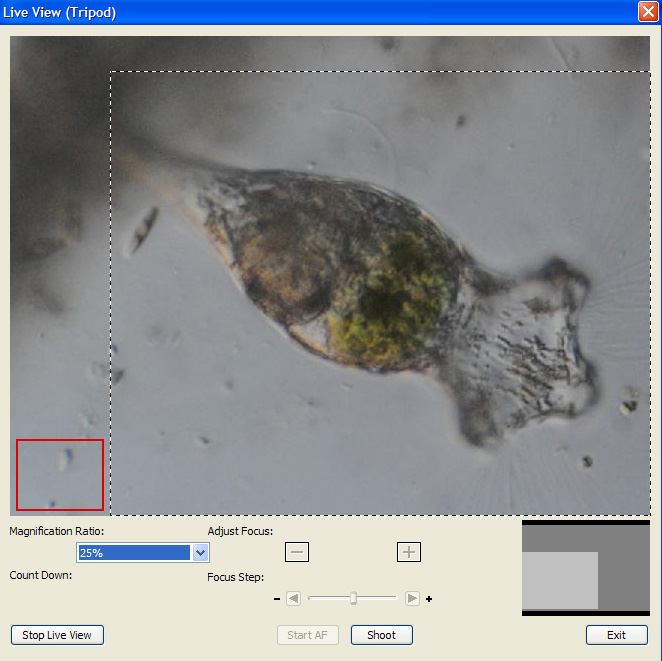The width and height of the screenshot is (662, 661).
Task: Click the Exit button
Action: pyautogui.click(x=616, y=635)
